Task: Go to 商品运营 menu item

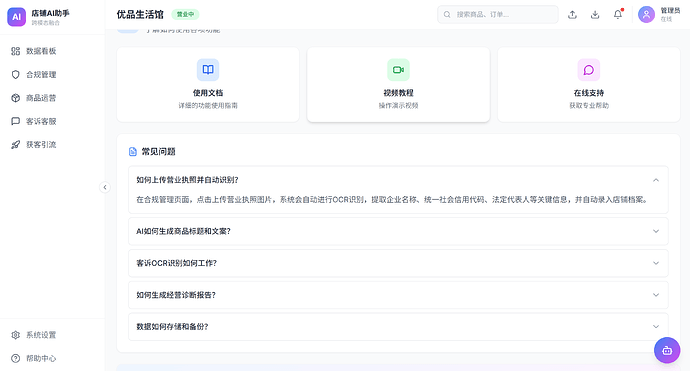Action: [52, 98]
